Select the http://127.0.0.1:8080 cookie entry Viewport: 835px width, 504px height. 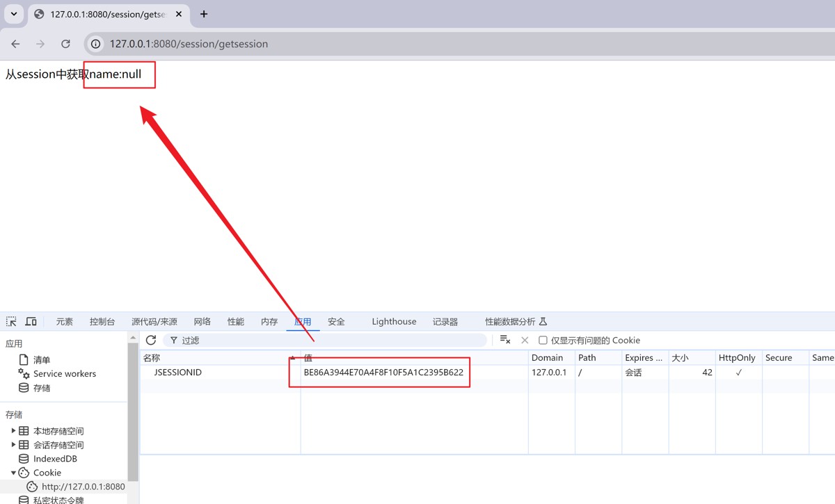point(83,487)
